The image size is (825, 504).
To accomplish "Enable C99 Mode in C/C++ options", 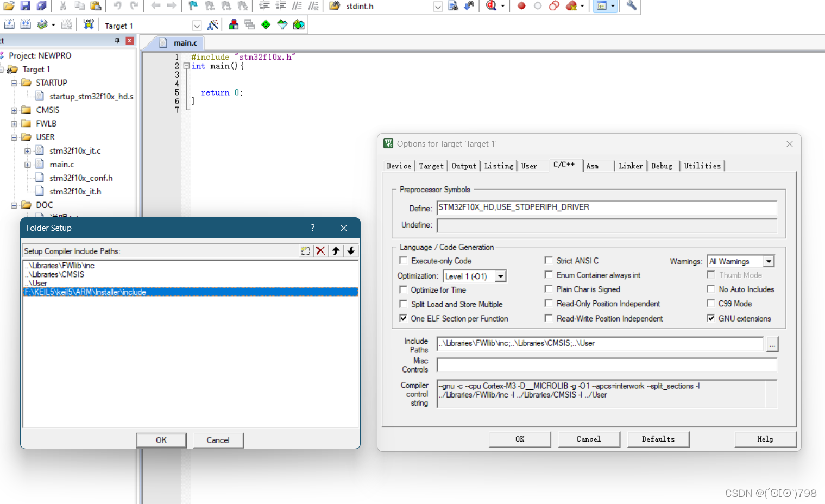I will (711, 304).
